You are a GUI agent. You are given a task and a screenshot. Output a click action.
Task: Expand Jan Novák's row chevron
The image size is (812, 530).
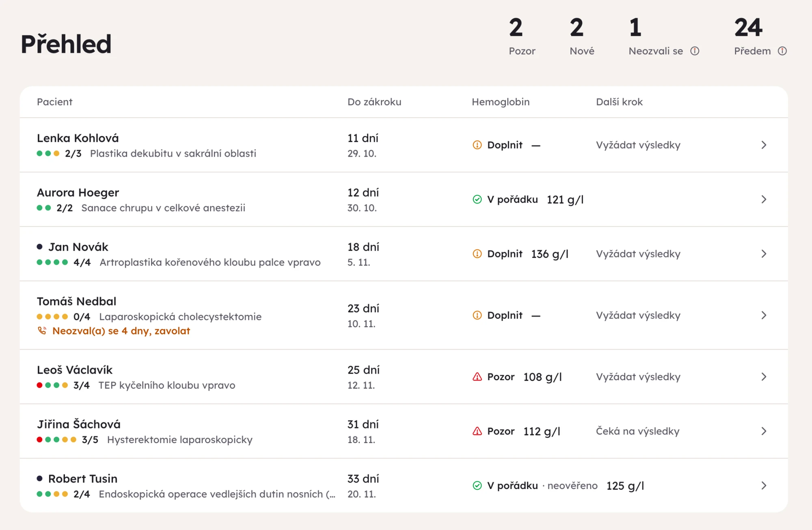(x=764, y=254)
